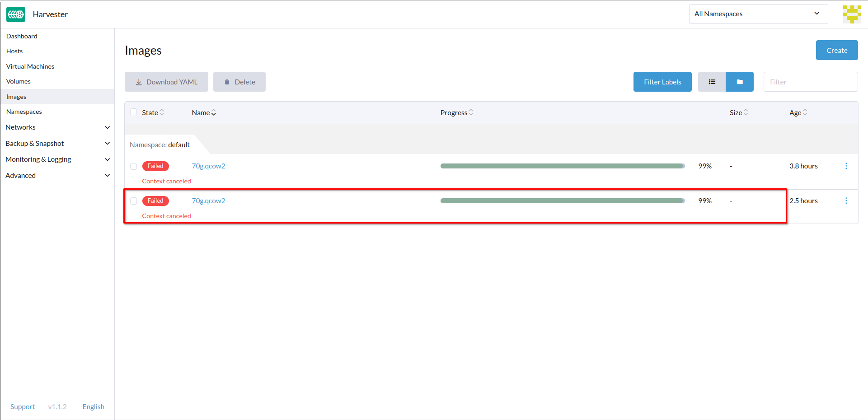Click the second image's progress bar

tap(562, 201)
